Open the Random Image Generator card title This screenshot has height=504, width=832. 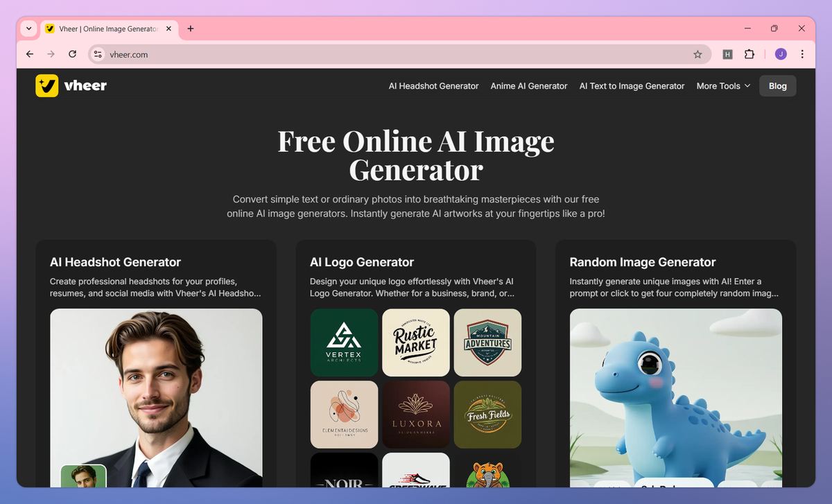click(x=643, y=262)
